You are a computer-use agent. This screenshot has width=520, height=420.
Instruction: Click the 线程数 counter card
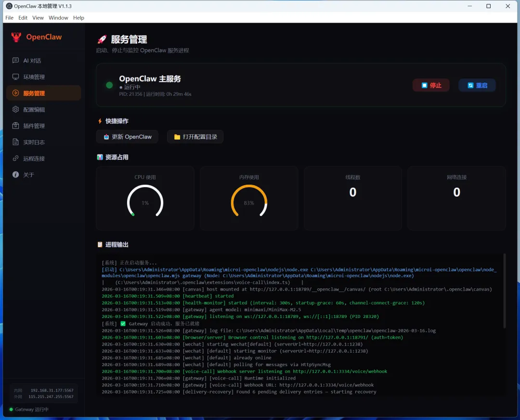click(x=353, y=198)
